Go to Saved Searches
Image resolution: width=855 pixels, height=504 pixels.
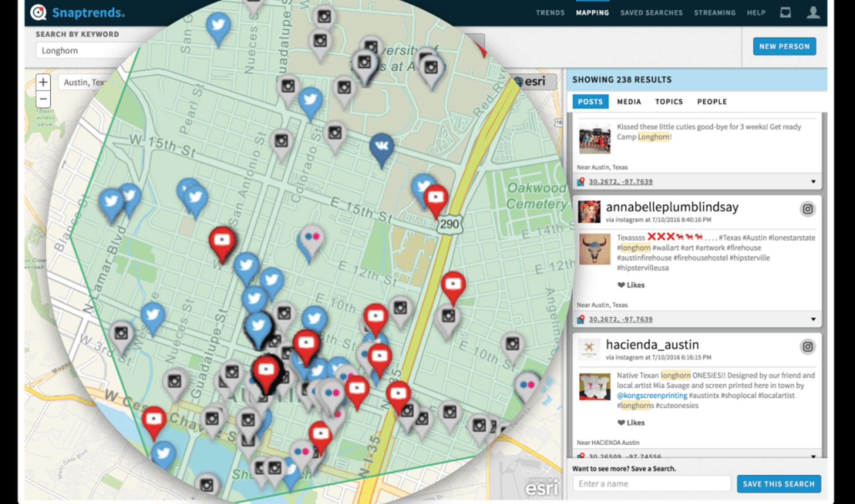tap(651, 13)
